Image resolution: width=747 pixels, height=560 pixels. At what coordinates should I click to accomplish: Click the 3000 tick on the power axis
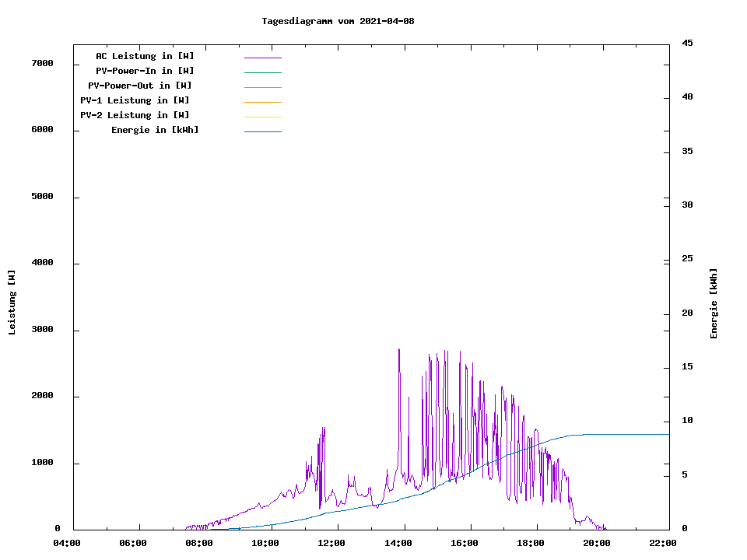(x=42, y=330)
